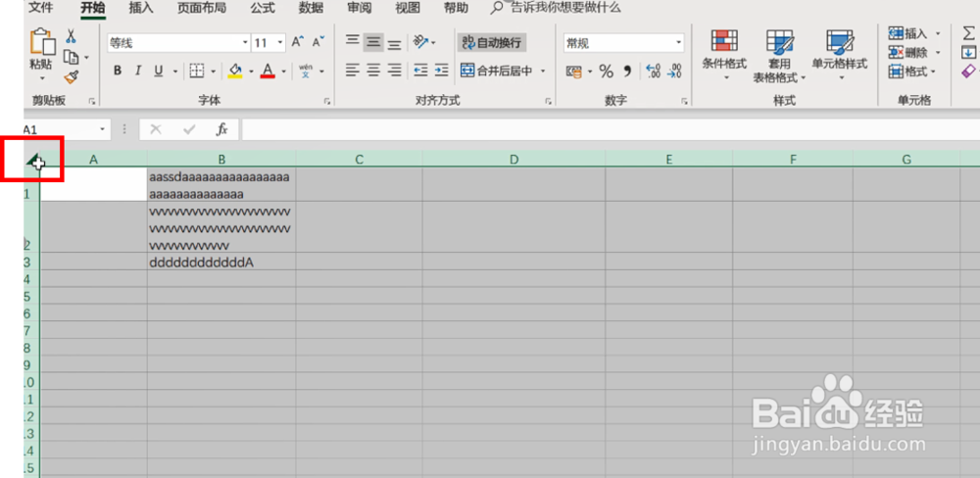Click Format cells (格式) button

tap(912, 72)
